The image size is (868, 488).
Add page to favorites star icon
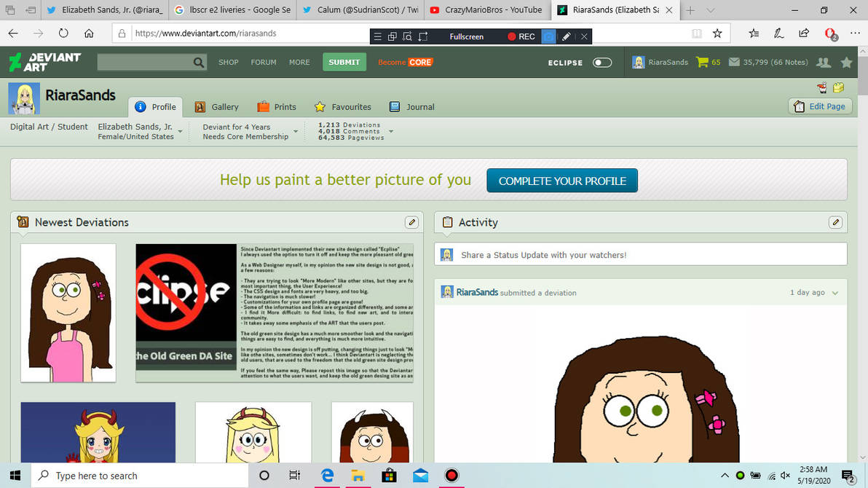click(x=717, y=34)
